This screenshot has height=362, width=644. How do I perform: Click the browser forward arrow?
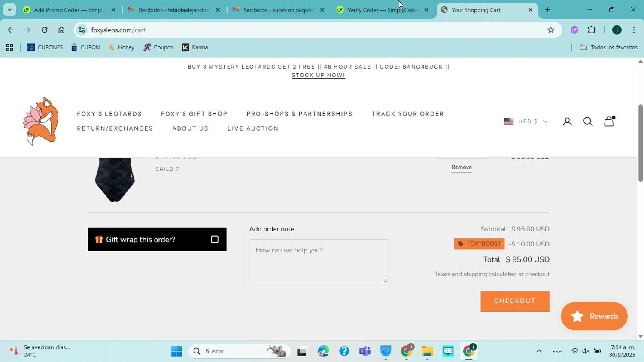tap(27, 30)
